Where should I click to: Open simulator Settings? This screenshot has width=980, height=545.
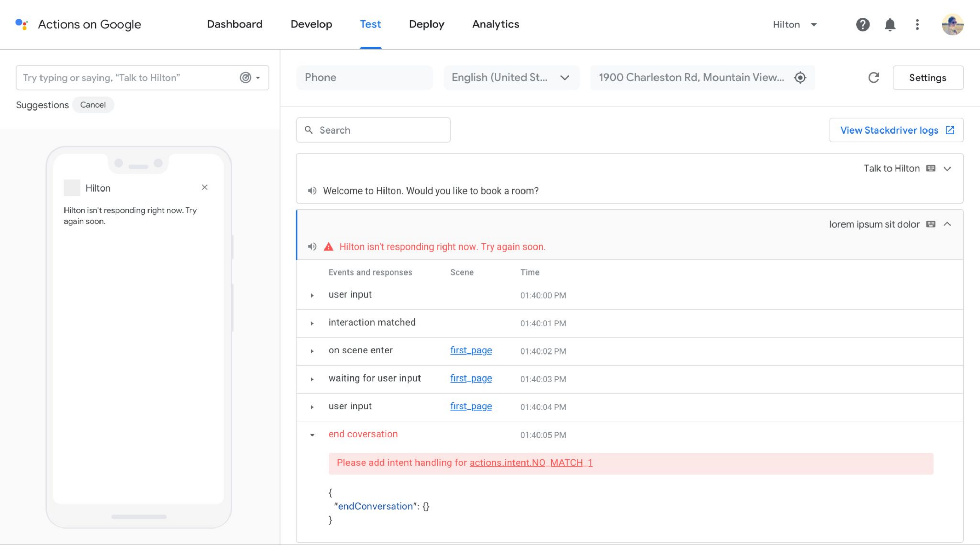(928, 78)
